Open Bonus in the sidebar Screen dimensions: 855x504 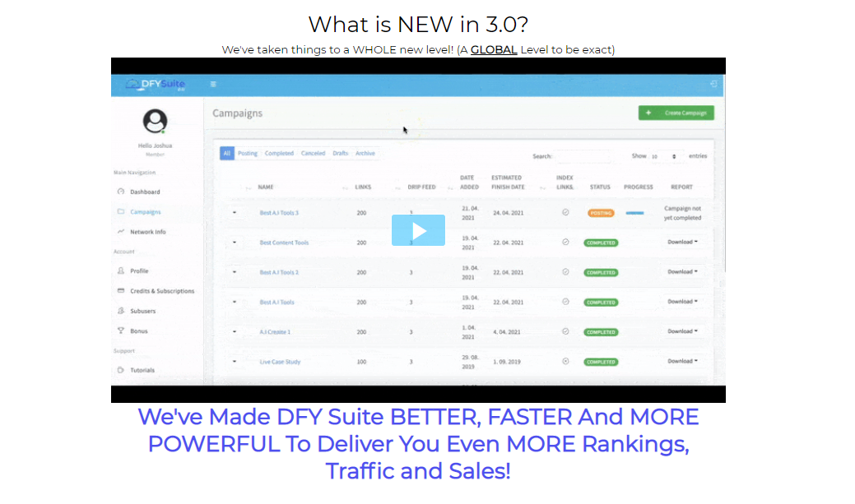(x=138, y=331)
